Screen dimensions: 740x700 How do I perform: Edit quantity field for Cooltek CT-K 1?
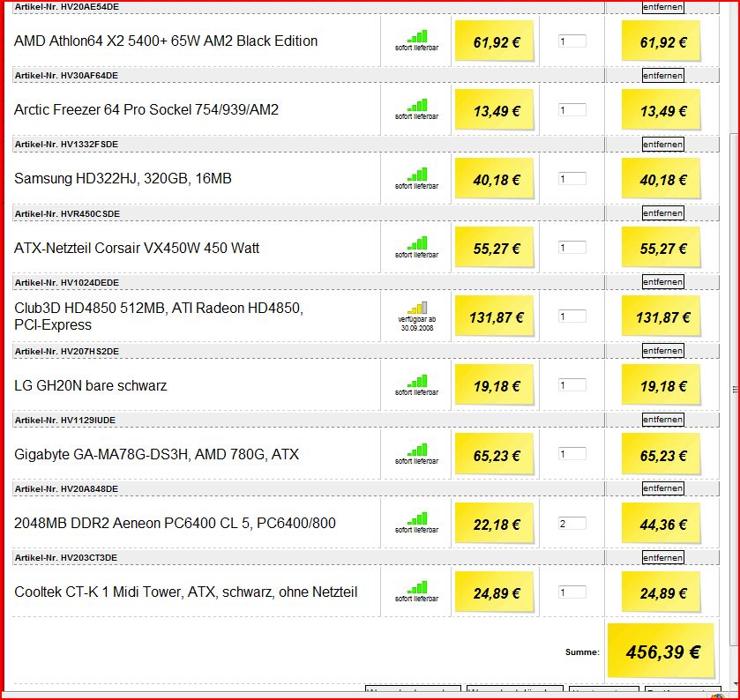(572, 592)
